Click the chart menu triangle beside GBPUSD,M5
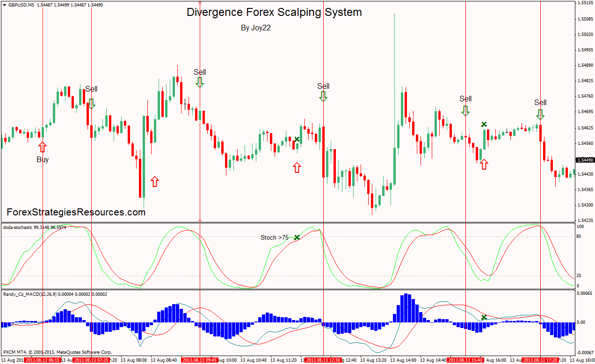 point(5,5)
